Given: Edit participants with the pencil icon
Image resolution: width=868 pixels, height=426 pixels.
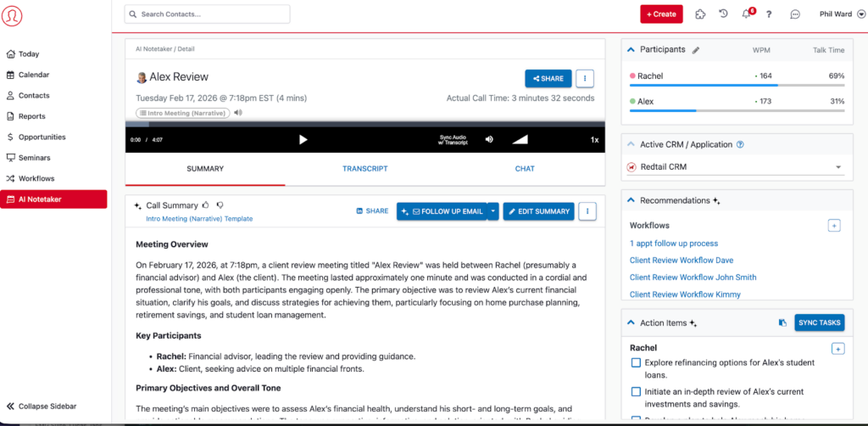Looking at the screenshot, I should coord(696,50).
